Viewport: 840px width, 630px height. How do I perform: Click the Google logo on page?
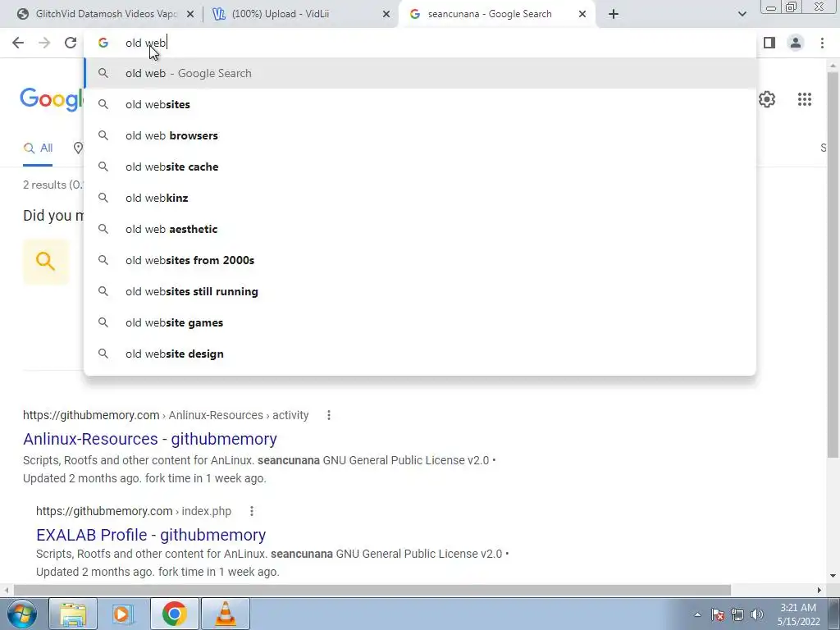click(x=52, y=99)
